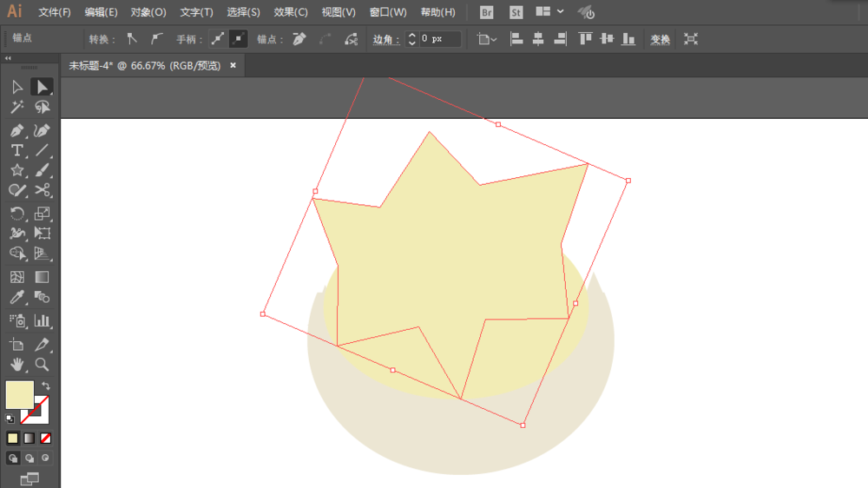The width and height of the screenshot is (868, 488).
Task: Select the Lasso tool
Action: (42, 107)
